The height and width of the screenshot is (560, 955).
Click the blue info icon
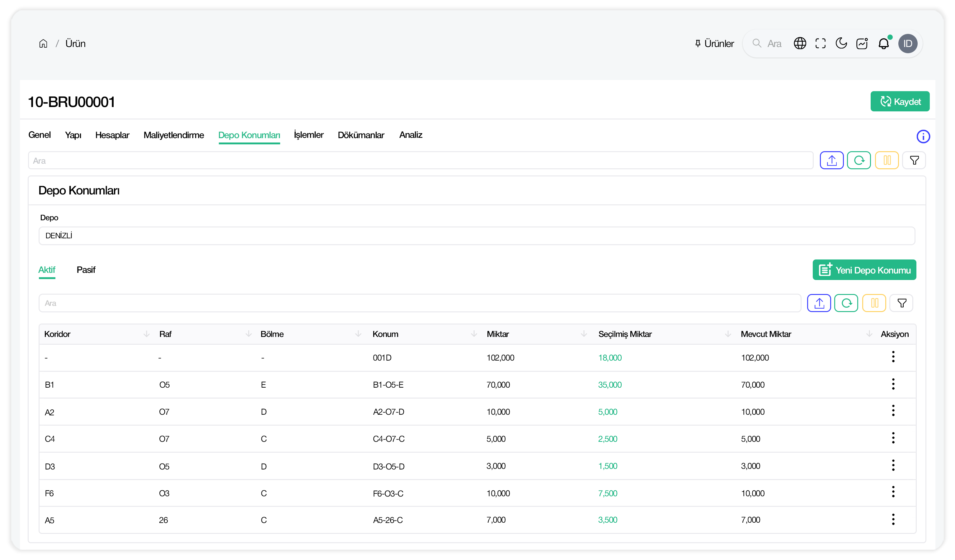point(923,136)
